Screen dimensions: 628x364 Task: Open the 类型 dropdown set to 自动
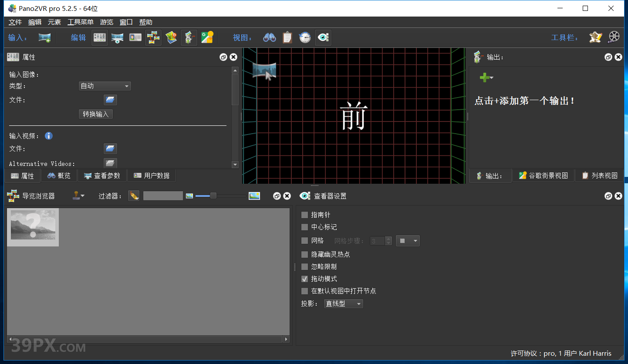(x=105, y=86)
